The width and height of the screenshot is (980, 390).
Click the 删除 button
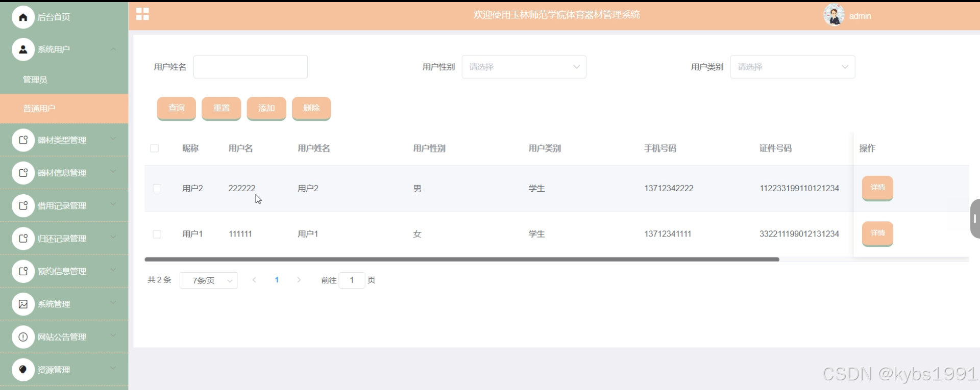pyautogui.click(x=311, y=108)
